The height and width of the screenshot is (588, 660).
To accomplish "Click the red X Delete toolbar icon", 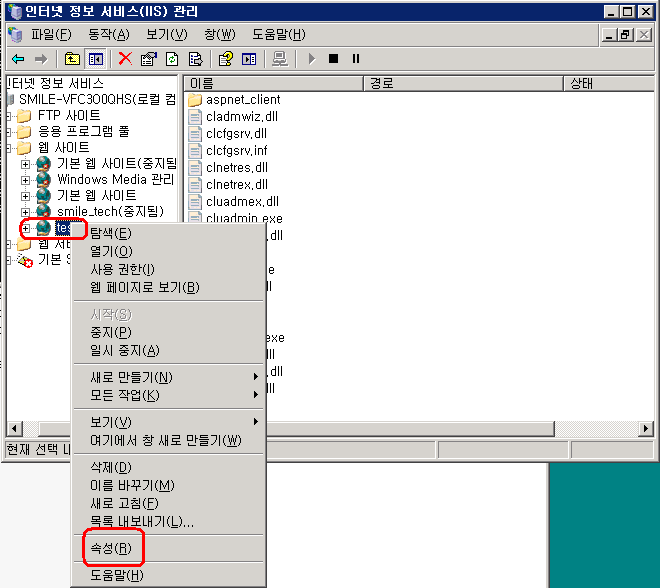I will (x=125, y=59).
